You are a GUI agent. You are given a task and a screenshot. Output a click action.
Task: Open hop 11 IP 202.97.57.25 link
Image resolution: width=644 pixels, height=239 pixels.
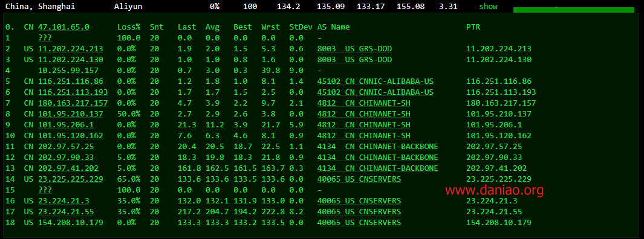(x=66, y=146)
